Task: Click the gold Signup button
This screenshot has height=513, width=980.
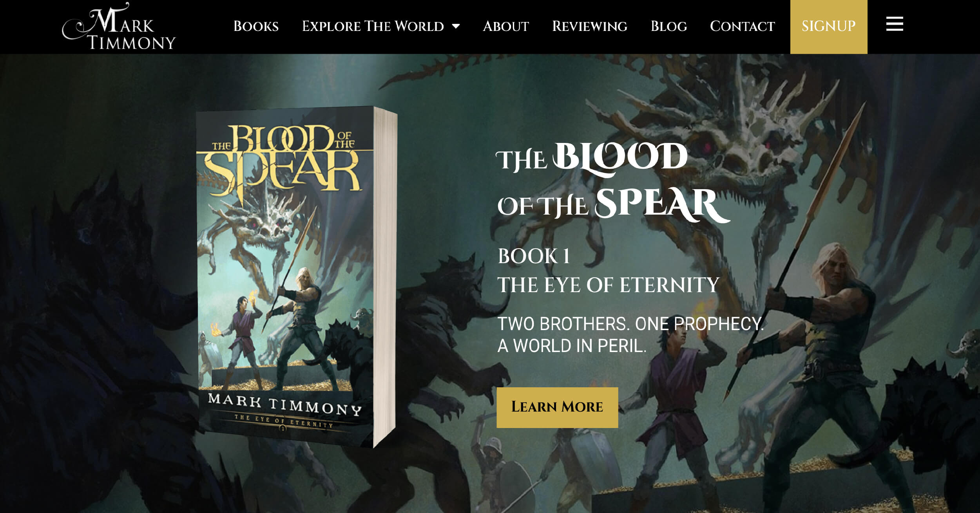Action: [829, 27]
